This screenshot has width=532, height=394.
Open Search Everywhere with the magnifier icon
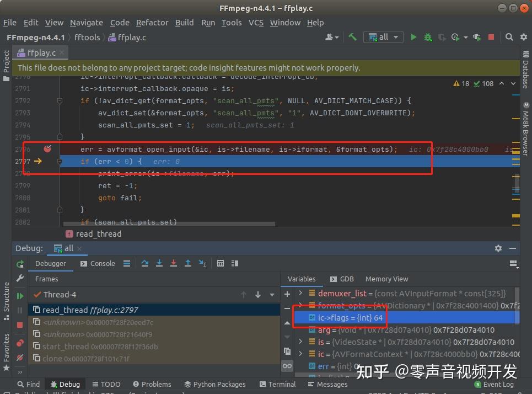(x=508, y=37)
